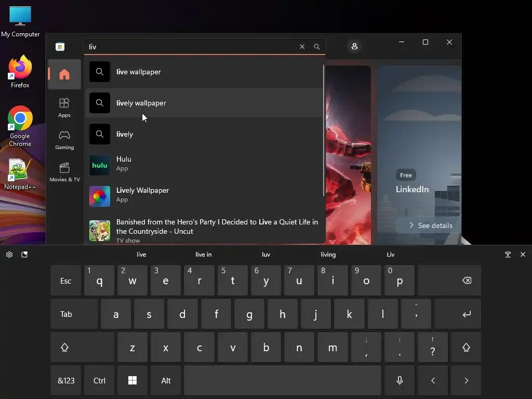Select the 'lively' search suggestion
Viewport: 532px width, 399px height.
coord(204,135)
